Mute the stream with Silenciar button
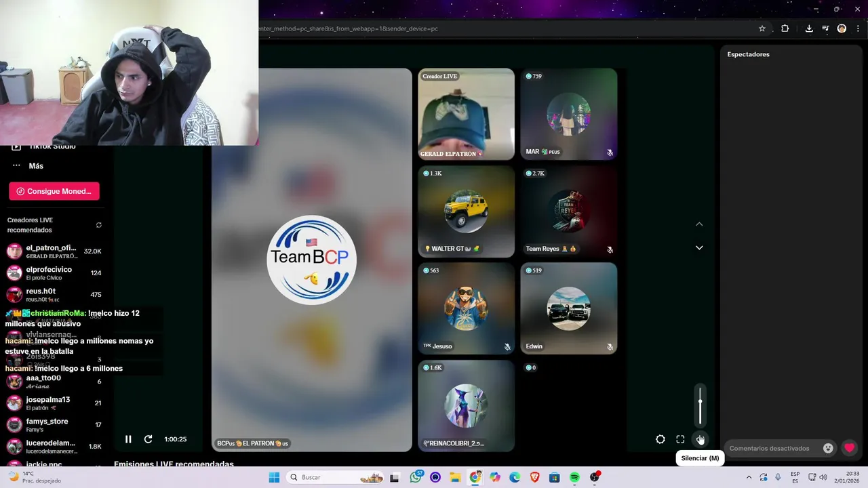Image resolution: width=868 pixels, height=488 pixels. [700, 439]
